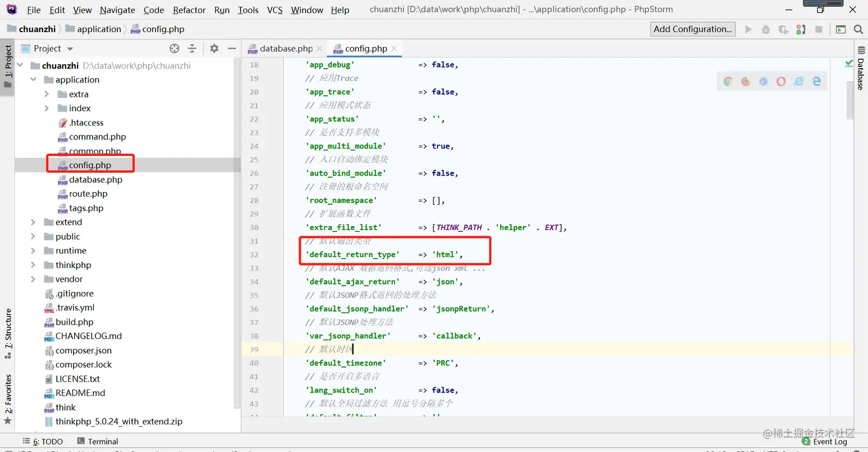Viewport: 868px width, 452px height.
Task: Click the Run play icon
Action: pyautogui.click(x=748, y=29)
